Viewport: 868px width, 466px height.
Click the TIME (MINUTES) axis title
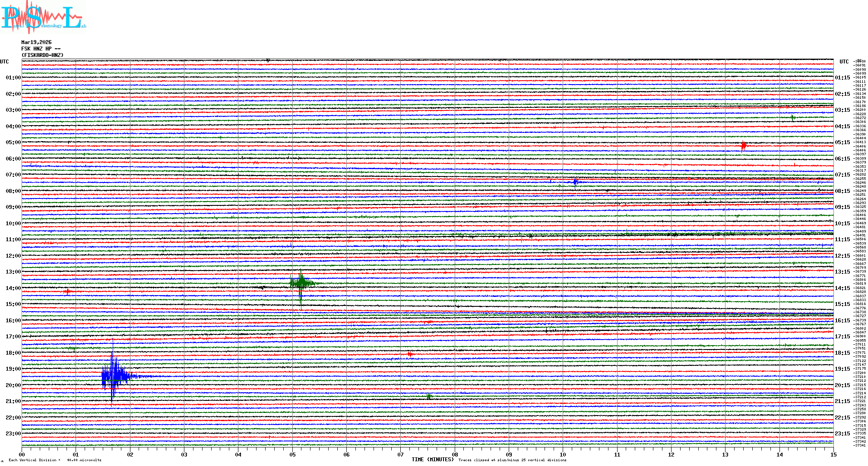433,460
